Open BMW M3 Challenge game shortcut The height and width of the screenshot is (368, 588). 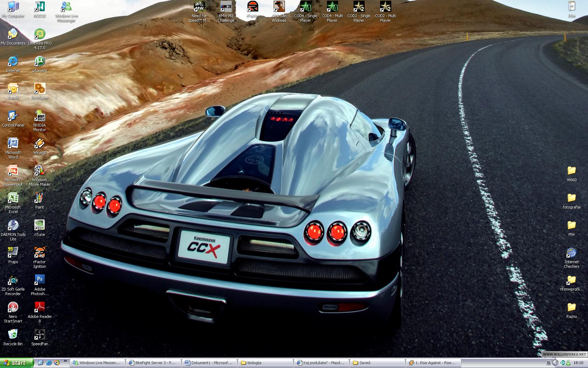(226, 12)
